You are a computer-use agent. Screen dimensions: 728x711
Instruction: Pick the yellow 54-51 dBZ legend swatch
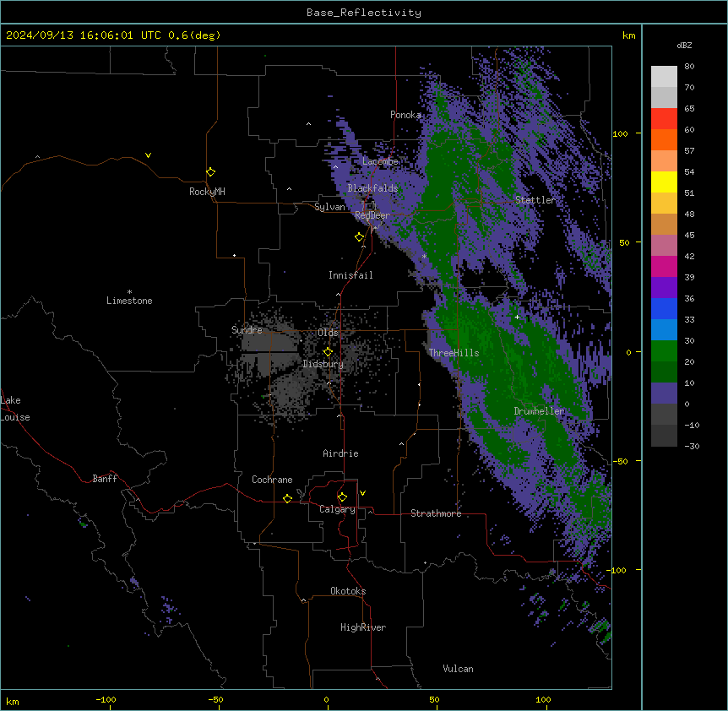[x=664, y=182]
